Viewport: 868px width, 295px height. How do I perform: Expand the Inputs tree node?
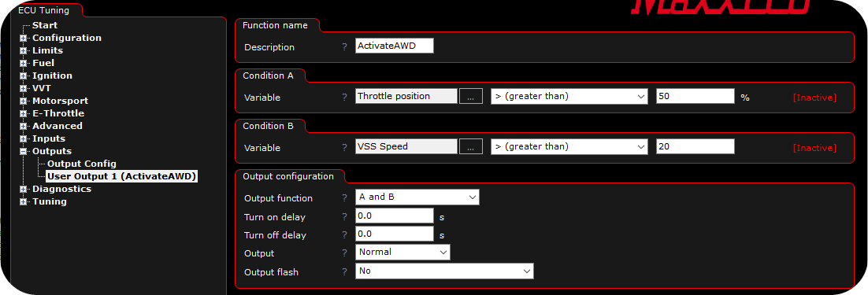point(24,138)
